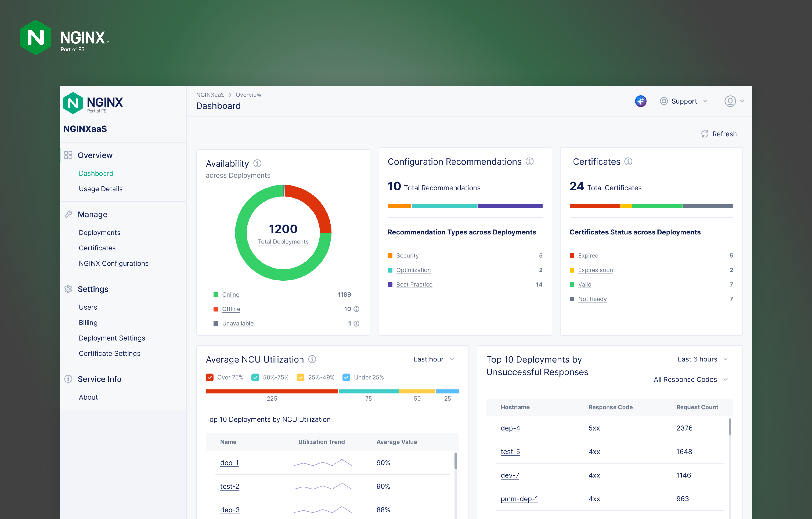Switch to Usage Details in sidebar

[101, 189]
